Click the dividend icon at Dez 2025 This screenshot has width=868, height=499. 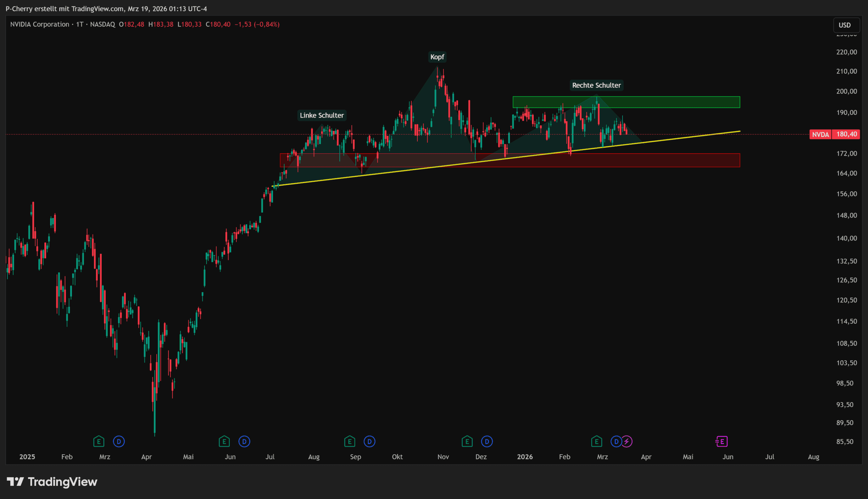click(x=487, y=441)
